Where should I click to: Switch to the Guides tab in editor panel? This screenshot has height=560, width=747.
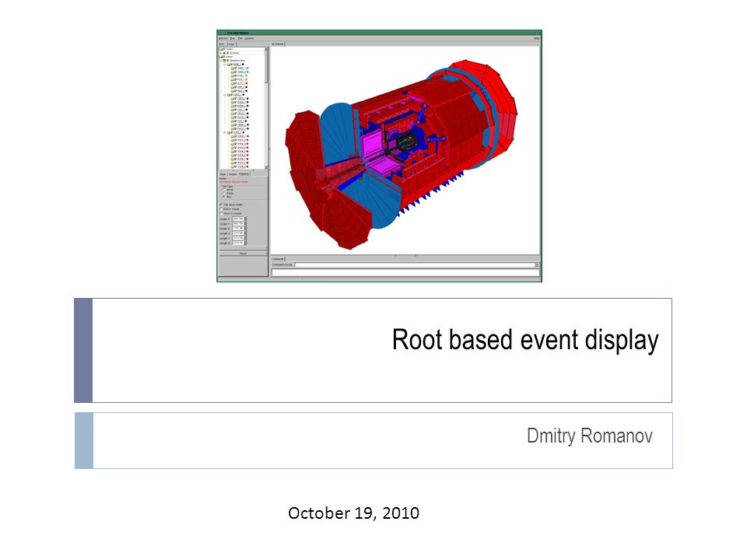233,174
